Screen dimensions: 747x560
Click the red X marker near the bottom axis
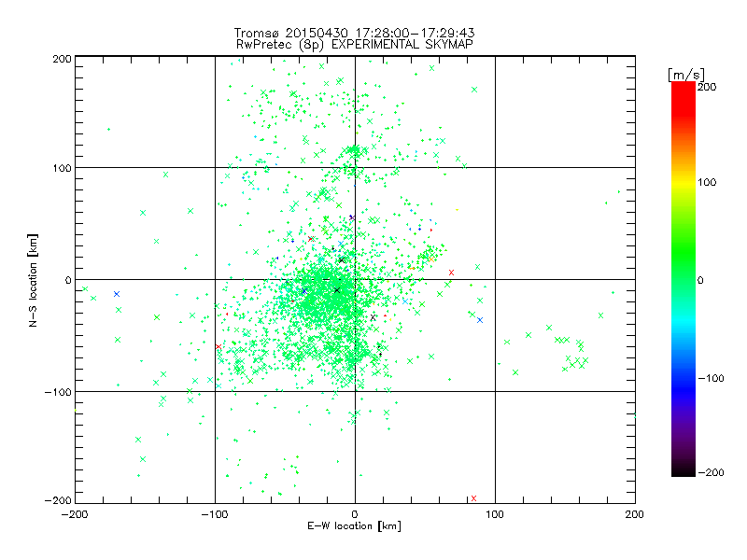tap(473, 498)
